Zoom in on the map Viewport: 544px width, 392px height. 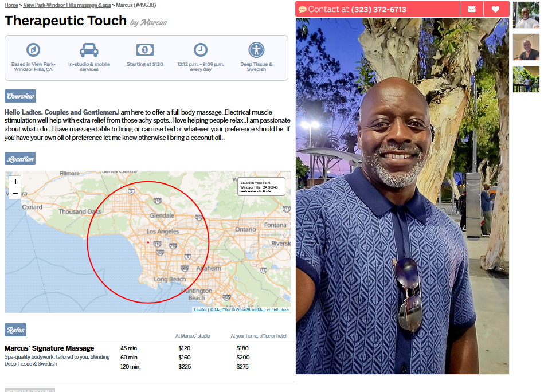15,182
